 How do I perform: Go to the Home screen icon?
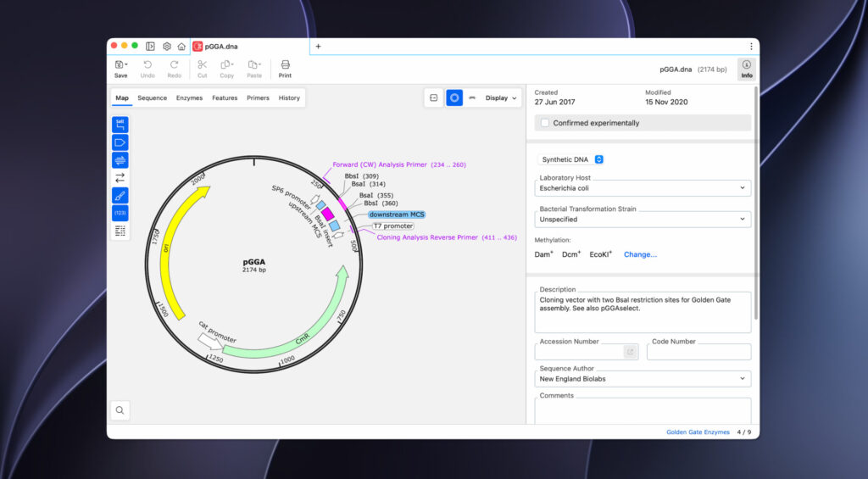click(181, 47)
